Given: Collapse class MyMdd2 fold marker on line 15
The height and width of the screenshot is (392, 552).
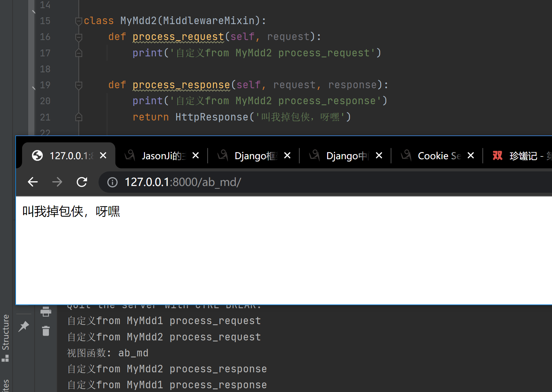Looking at the screenshot, I should tap(79, 21).
